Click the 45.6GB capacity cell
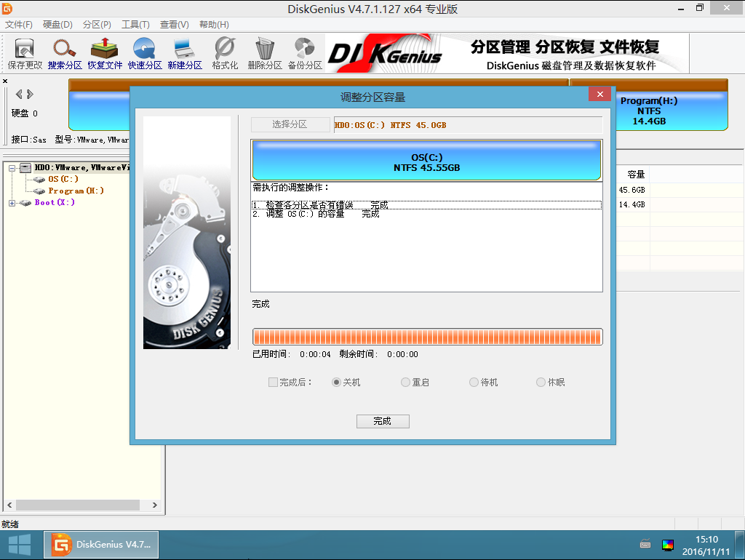745x560 pixels. (632, 190)
